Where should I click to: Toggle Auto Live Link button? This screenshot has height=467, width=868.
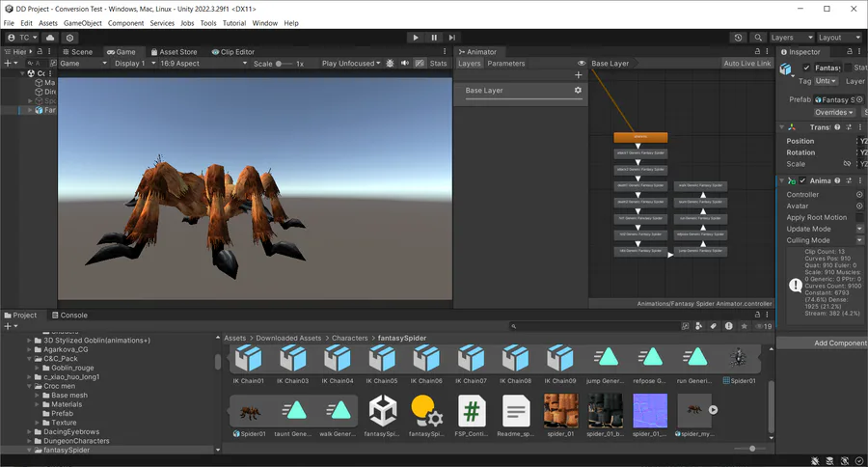click(746, 63)
